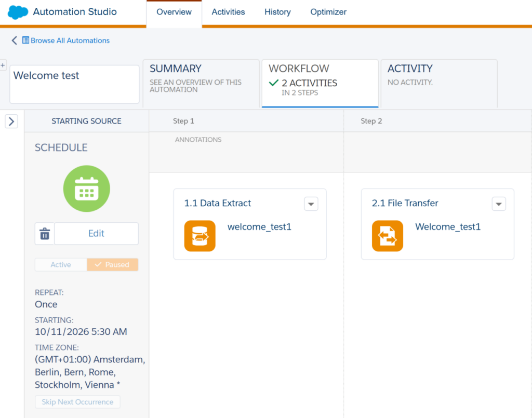Click the SCHEDULE heading
The height and width of the screenshot is (418, 532).
(x=61, y=147)
